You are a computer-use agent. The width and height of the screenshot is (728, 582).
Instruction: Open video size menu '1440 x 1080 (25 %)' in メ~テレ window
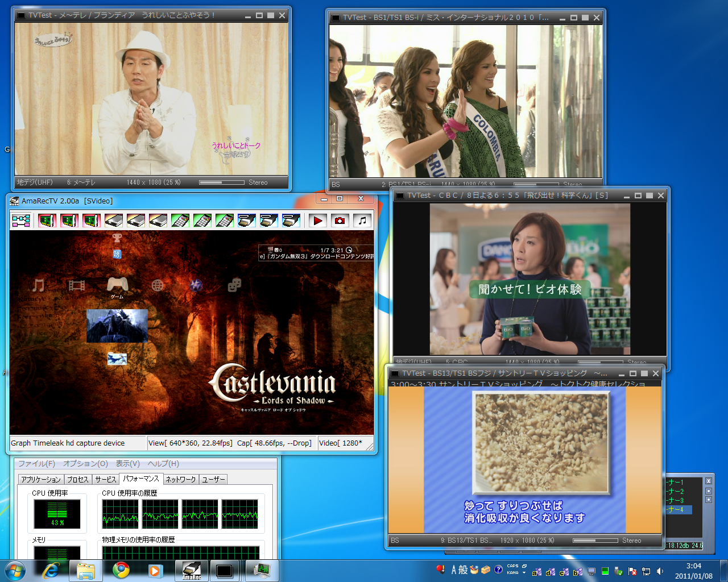(x=154, y=182)
